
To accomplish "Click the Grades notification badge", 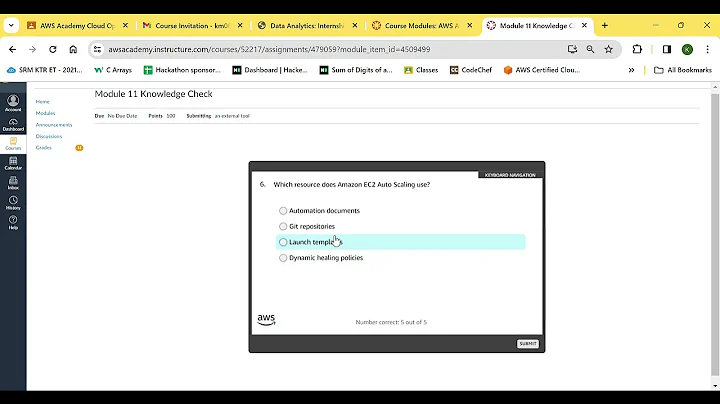I will pyautogui.click(x=79, y=148).
